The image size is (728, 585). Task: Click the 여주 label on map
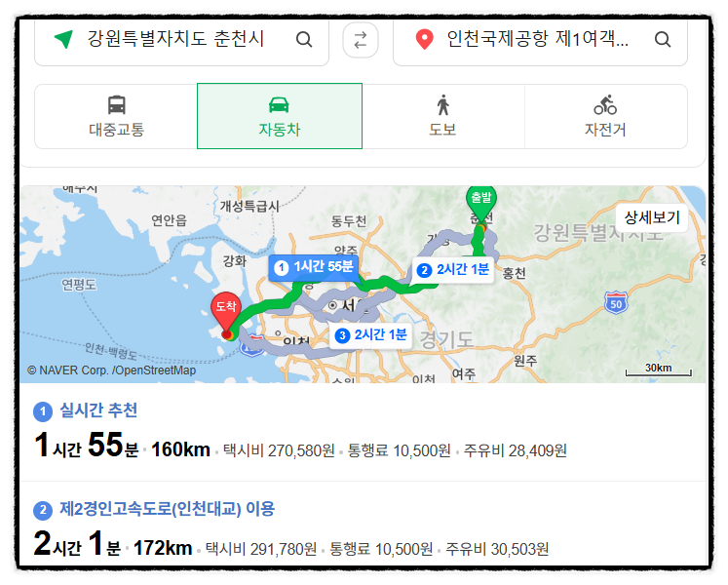coord(464,373)
